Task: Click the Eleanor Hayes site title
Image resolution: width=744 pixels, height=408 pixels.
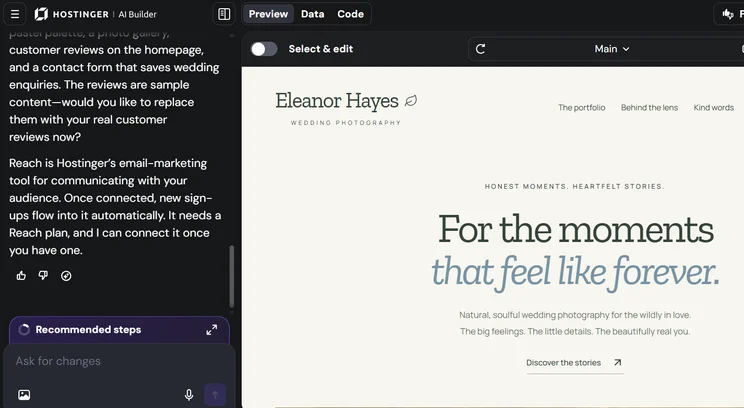Action: point(337,101)
